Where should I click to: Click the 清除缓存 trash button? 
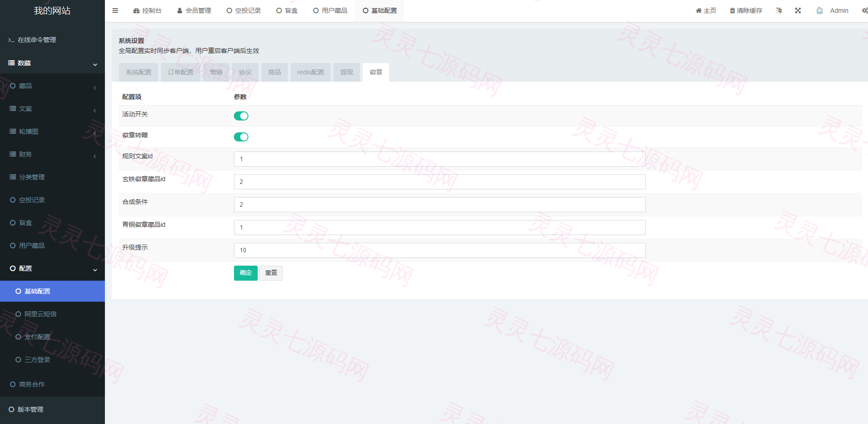(x=746, y=10)
